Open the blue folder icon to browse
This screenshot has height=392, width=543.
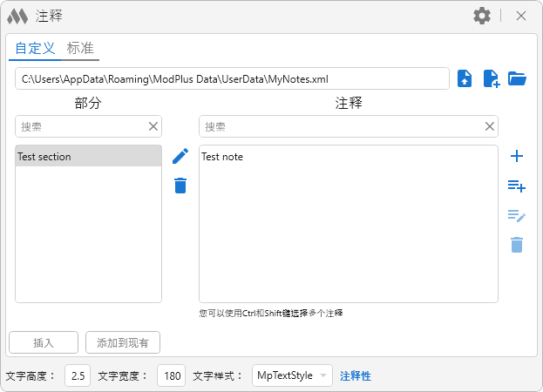pyautogui.click(x=518, y=78)
